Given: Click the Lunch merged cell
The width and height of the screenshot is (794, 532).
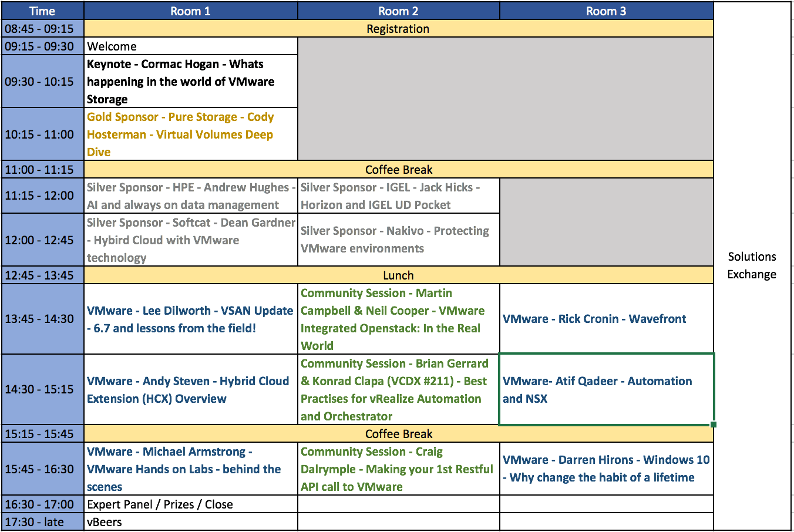Looking at the screenshot, I should pos(399,275).
